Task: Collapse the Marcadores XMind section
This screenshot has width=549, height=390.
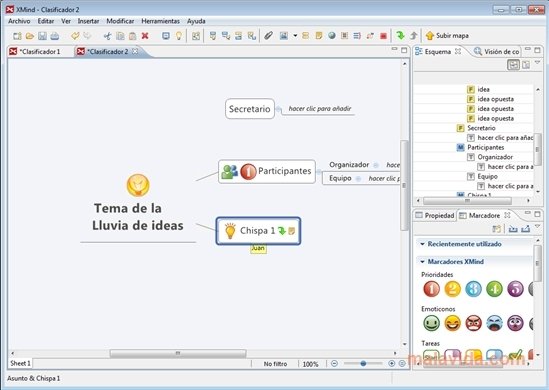Action: [x=422, y=262]
